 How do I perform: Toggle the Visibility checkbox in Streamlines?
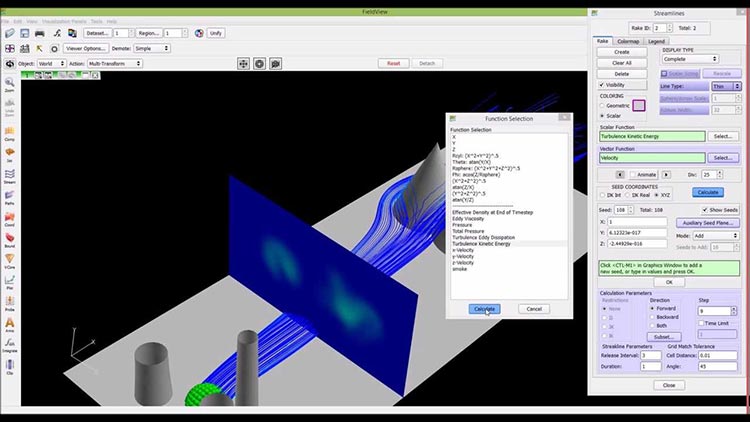tap(602, 85)
